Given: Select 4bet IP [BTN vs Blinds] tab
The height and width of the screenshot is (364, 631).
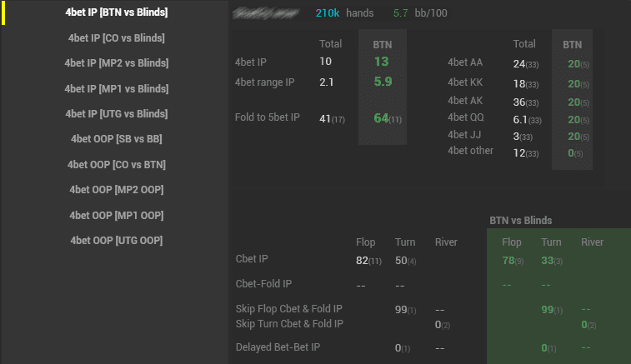Looking at the screenshot, I should [x=117, y=12].
